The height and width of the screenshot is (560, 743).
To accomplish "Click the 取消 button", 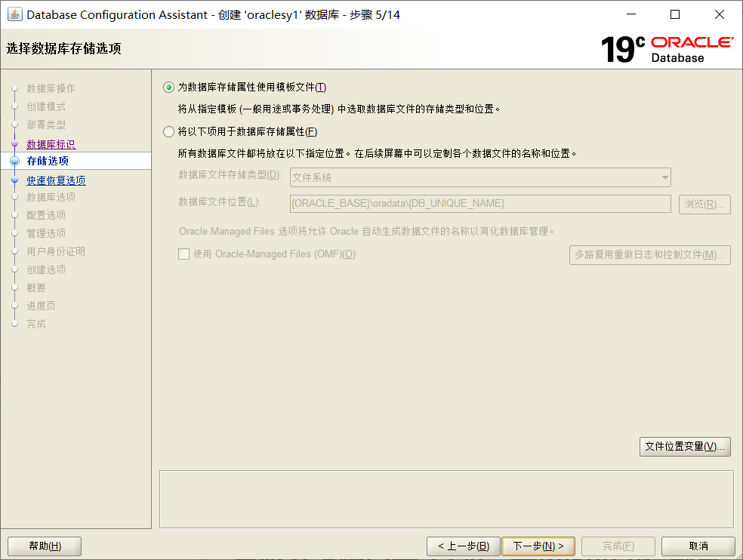I will (698, 546).
